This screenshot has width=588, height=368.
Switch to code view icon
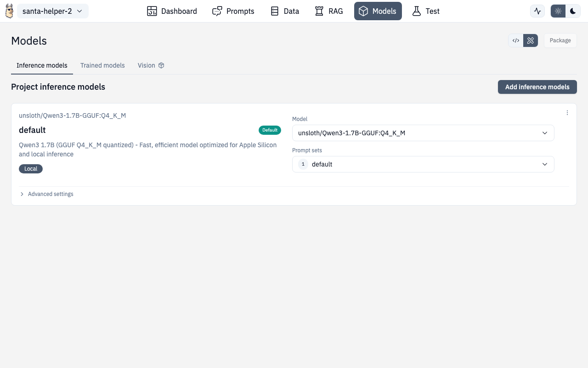516,40
